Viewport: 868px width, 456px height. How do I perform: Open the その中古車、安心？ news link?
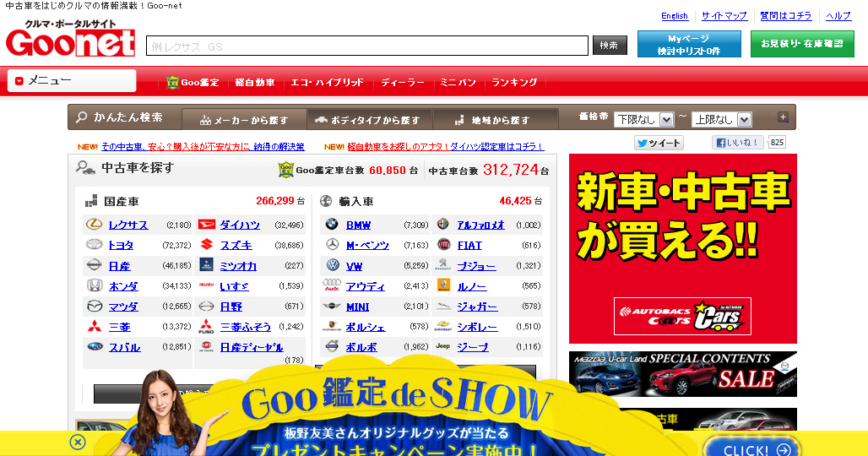(x=203, y=147)
